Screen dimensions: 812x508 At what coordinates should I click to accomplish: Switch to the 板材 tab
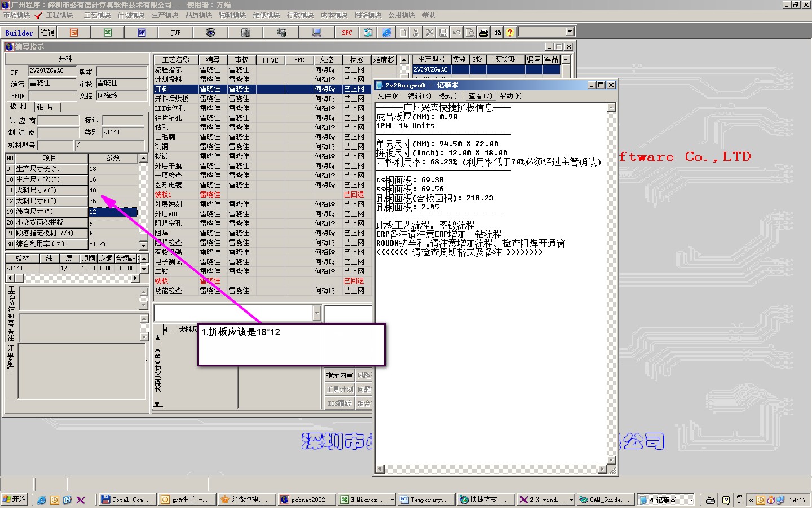(x=19, y=106)
